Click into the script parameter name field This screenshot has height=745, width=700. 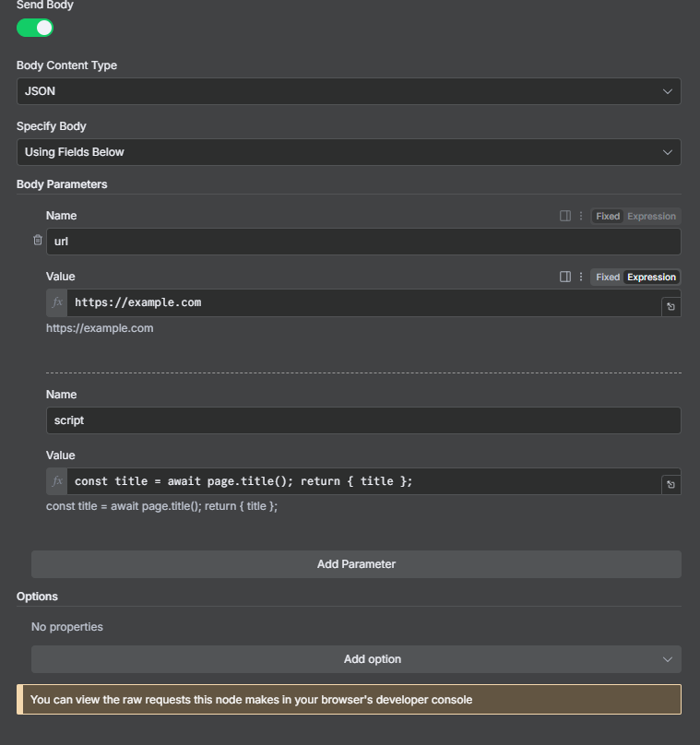point(363,420)
